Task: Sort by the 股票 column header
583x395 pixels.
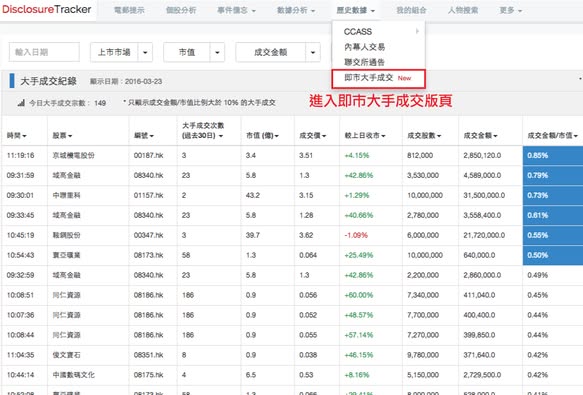Action: pos(62,136)
